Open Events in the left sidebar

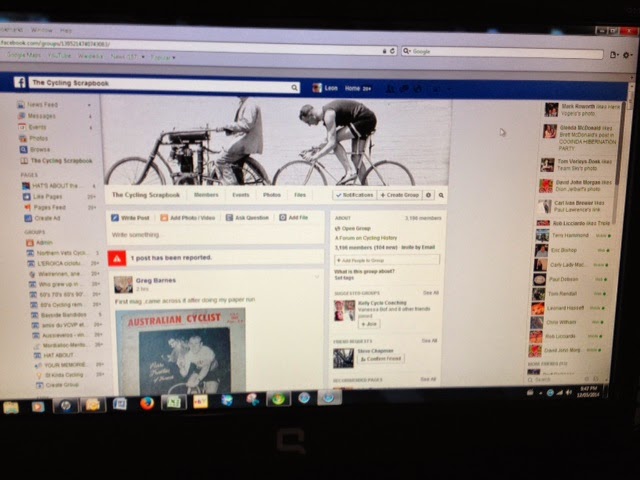37,127
